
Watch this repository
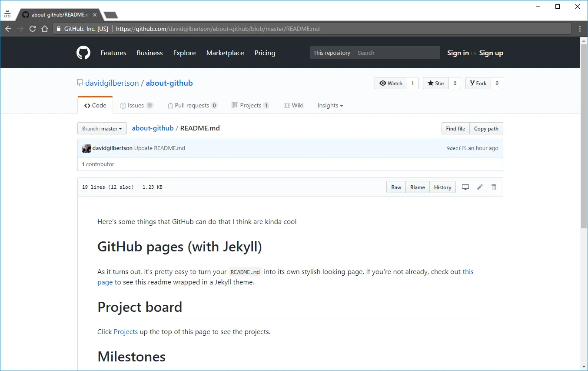pyautogui.click(x=391, y=84)
